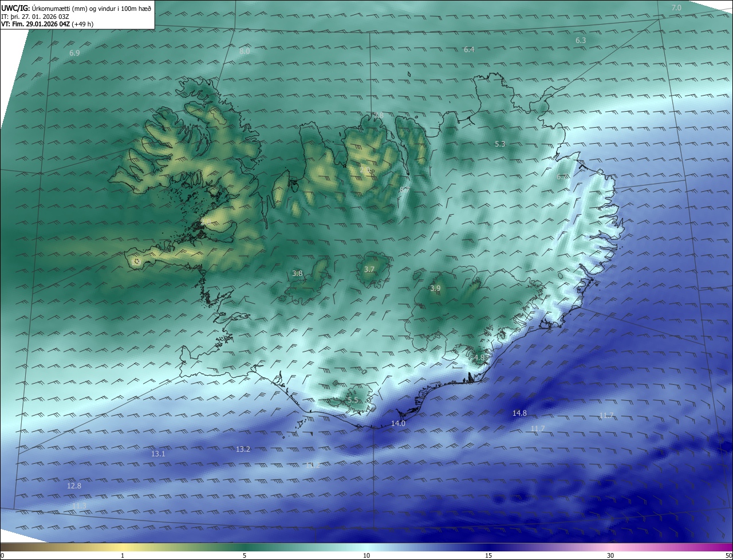Click the 11.3 value label
The height and width of the screenshot is (560, 733).
coord(80,506)
